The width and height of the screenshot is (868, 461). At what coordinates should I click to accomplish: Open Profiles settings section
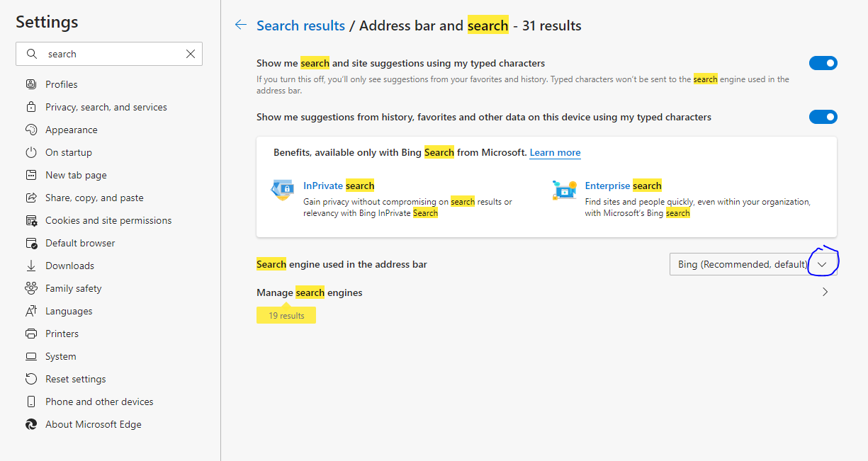[x=62, y=84]
